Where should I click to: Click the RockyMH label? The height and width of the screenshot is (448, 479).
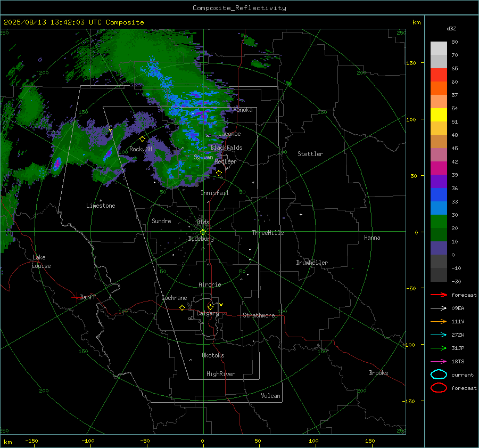[141, 149]
